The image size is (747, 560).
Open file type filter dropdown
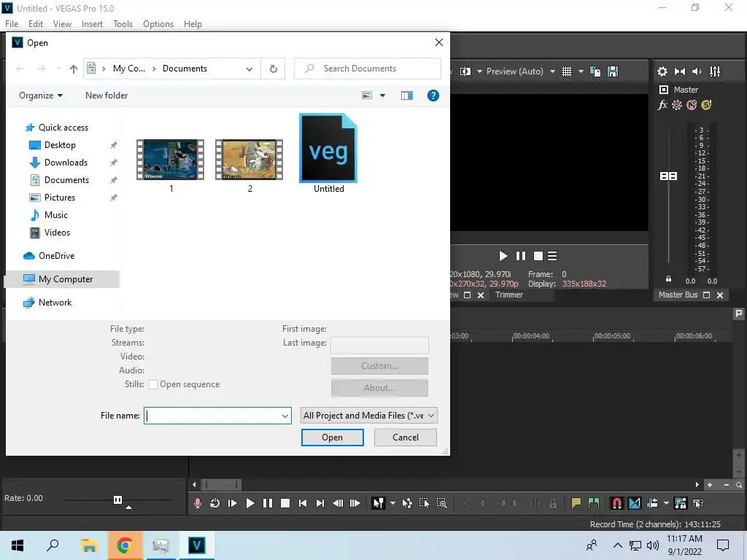[x=368, y=415]
